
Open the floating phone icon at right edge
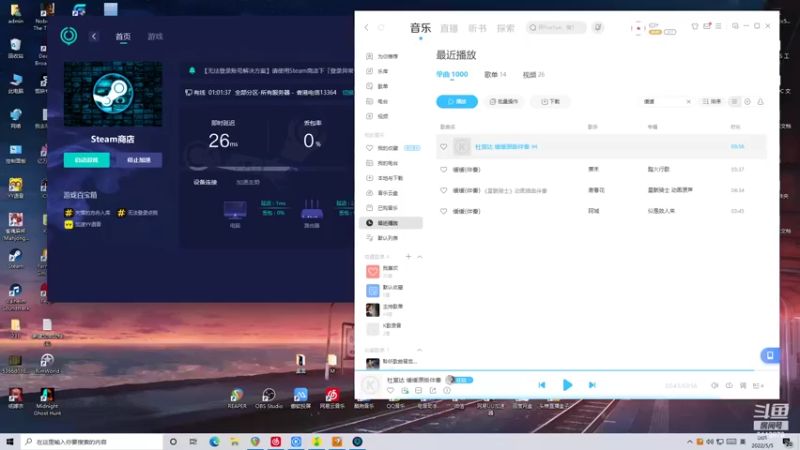click(770, 355)
